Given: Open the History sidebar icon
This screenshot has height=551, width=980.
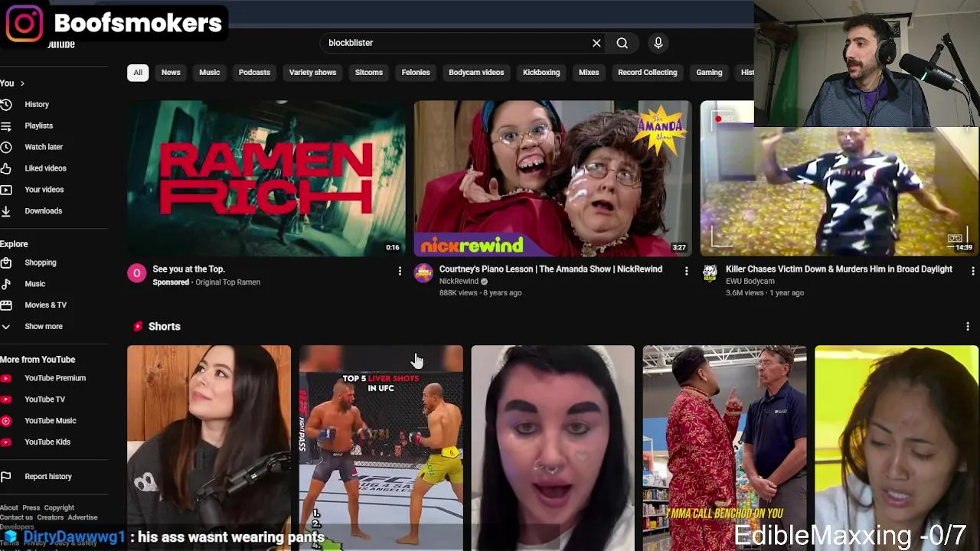Looking at the screenshot, I should (x=6, y=104).
